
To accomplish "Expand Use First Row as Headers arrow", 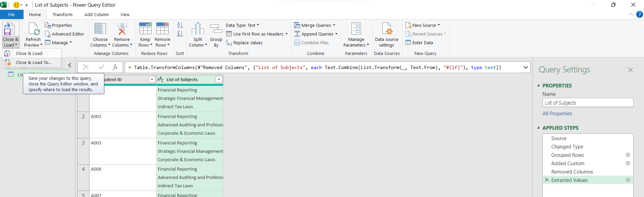I will coord(286,34).
